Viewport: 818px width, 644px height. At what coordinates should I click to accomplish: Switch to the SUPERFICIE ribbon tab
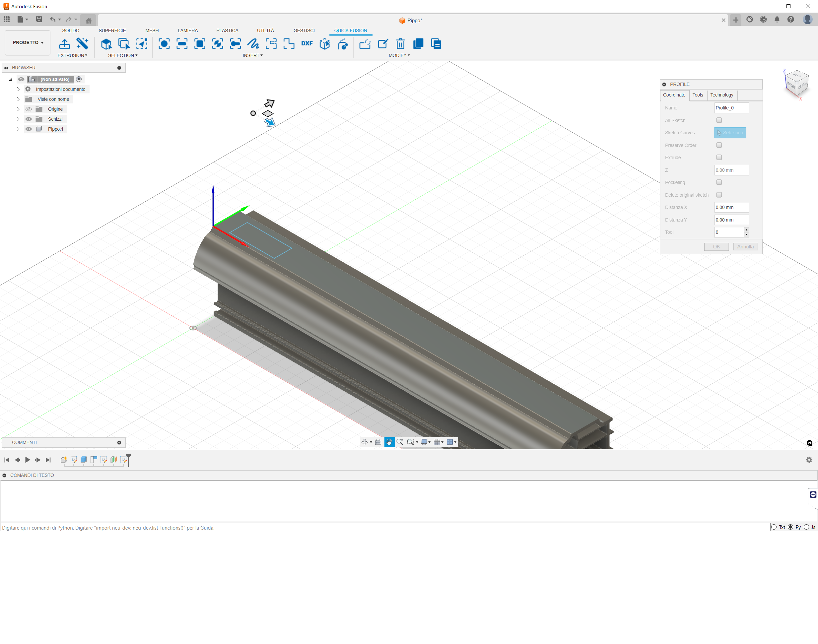[112, 31]
